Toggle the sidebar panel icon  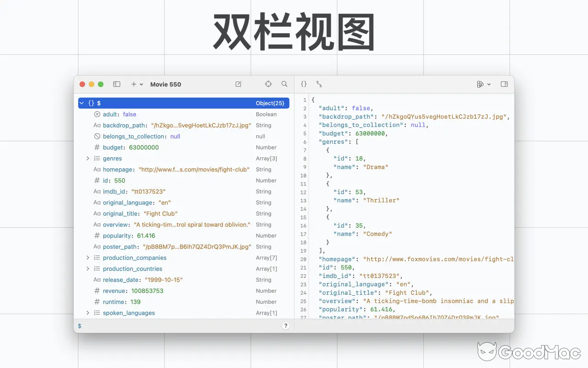(117, 84)
